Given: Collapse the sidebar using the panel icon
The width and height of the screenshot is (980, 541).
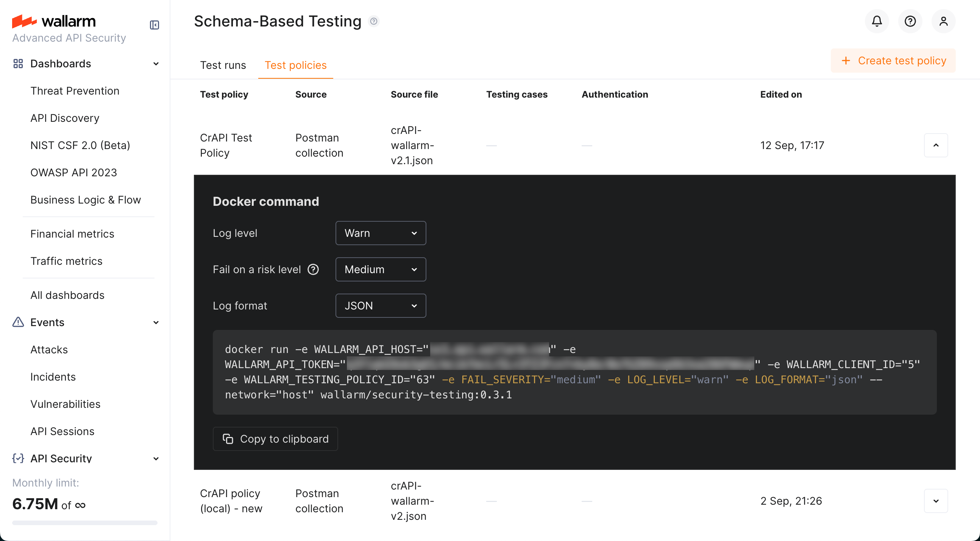Looking at the screenshot, I should tap(154, 25).
